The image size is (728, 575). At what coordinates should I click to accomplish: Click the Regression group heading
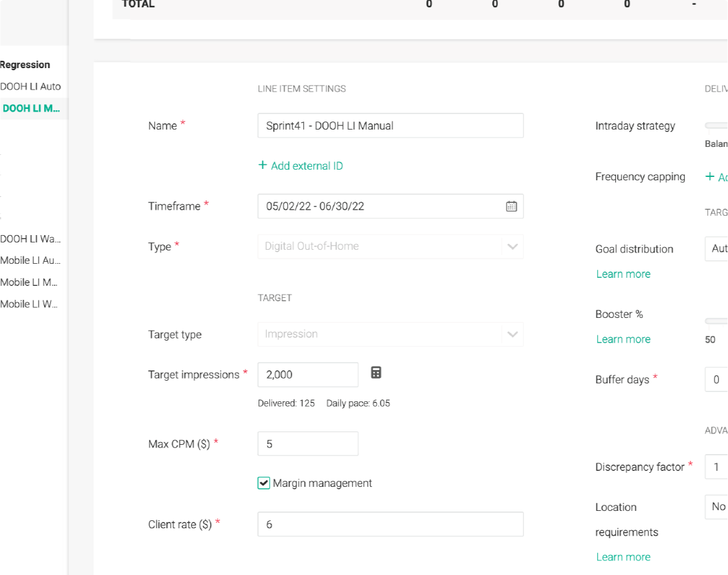[x=25, y=65]
